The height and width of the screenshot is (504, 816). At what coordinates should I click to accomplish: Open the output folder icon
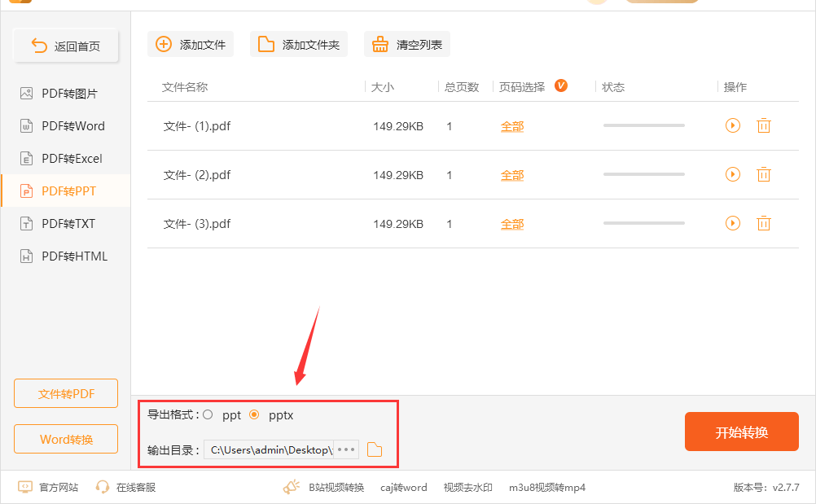point(375,449)
